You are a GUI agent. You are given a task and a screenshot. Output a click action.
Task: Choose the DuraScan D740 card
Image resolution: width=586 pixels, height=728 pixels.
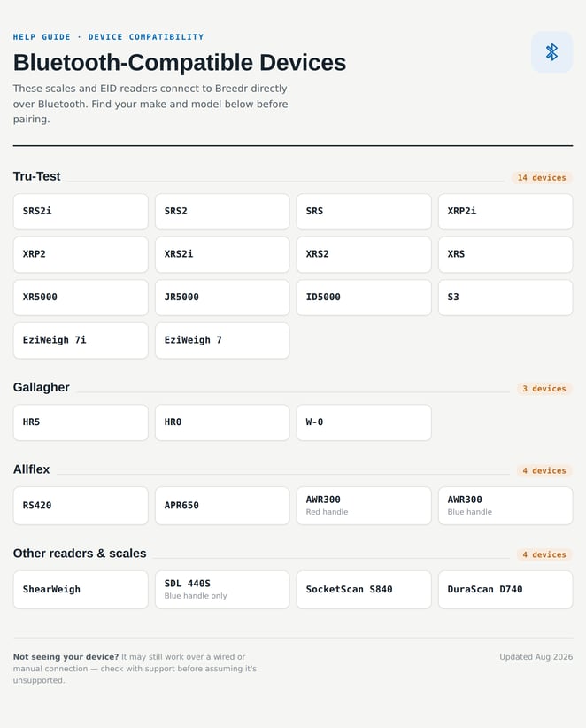click(x=505, y=590)
